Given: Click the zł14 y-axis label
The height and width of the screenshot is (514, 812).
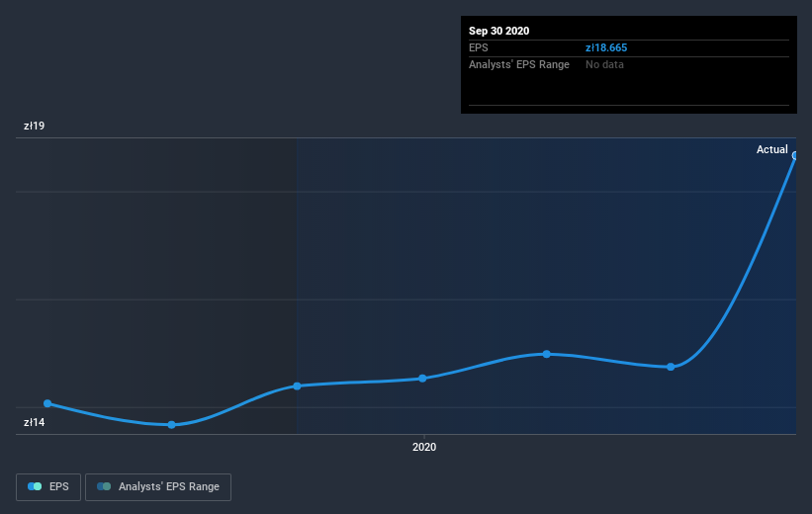Looking at the screenshot, I should (x=35, y=422).
